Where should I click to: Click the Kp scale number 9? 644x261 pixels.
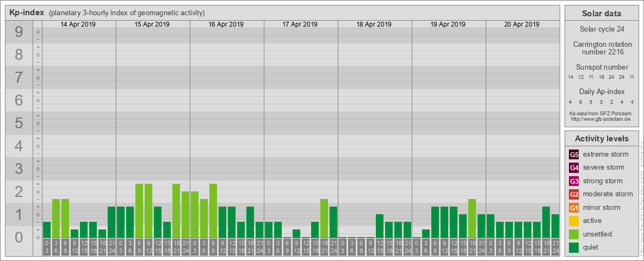pos(18,32)
